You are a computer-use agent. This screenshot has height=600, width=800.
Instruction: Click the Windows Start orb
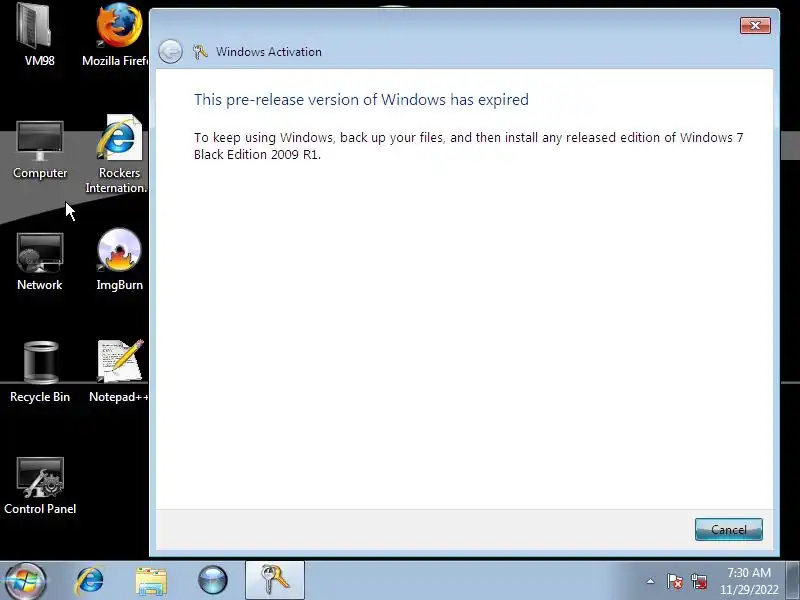point(24,581)
